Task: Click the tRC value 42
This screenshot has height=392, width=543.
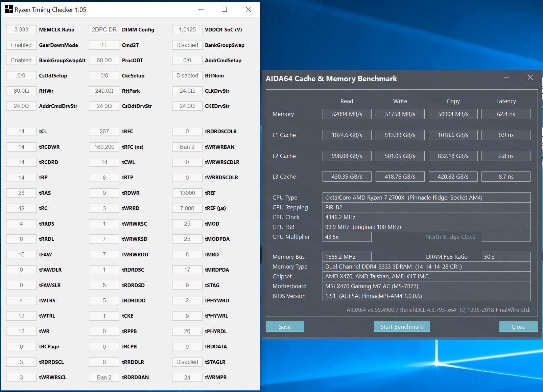Action: point(21,208)
